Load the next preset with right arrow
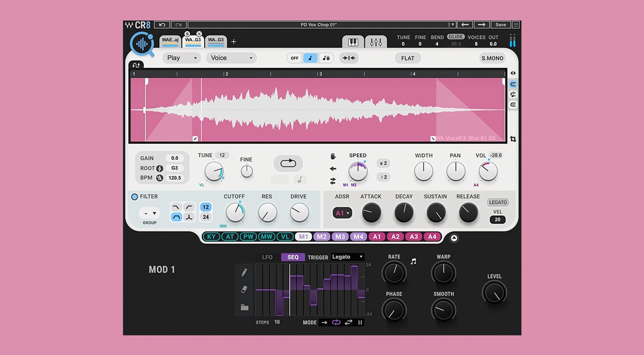 pos(481,25)
